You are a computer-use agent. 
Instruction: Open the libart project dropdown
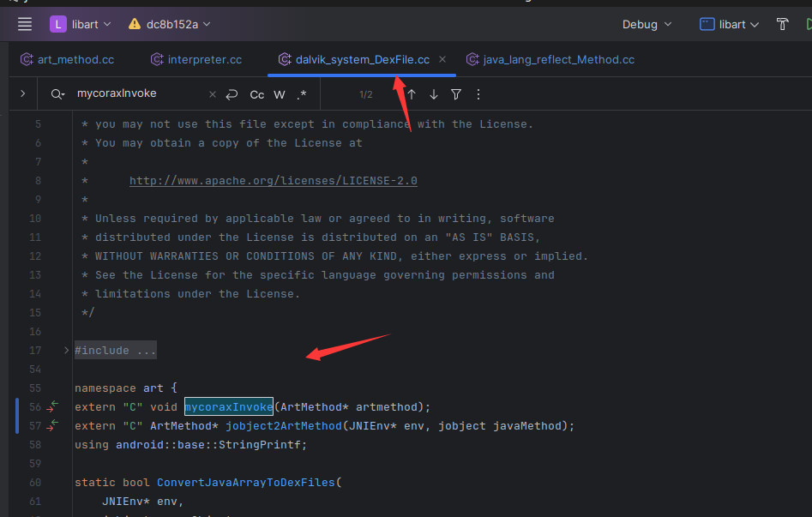81,24
